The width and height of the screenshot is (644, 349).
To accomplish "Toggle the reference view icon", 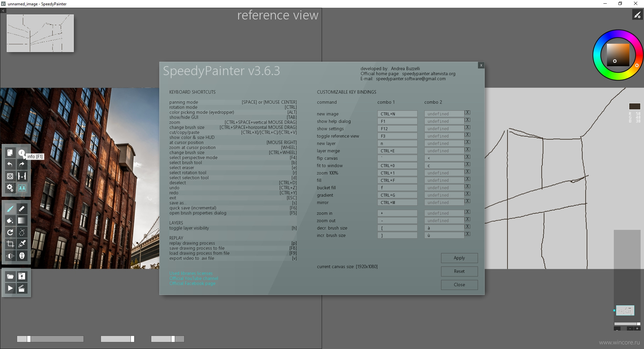I will click(x=22, y=188).
